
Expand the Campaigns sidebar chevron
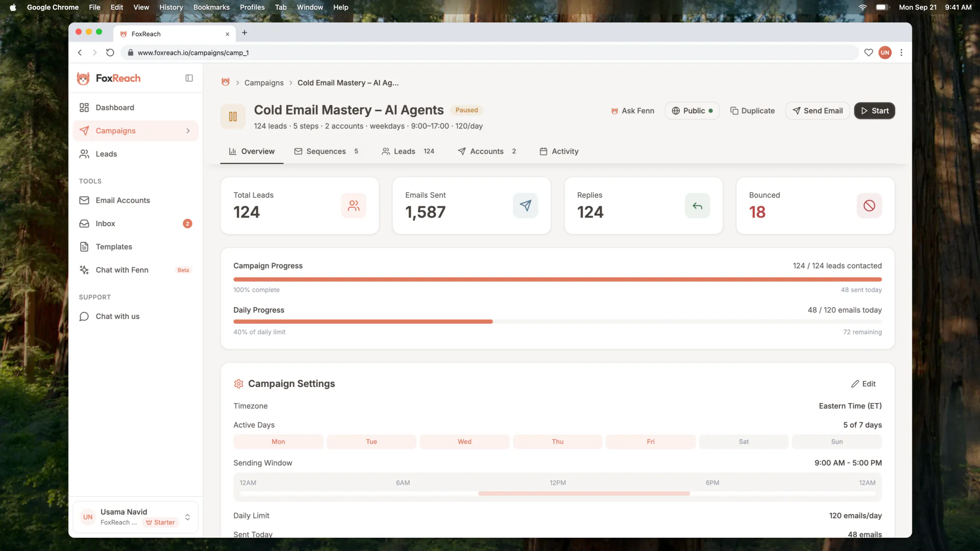[188, 131]
